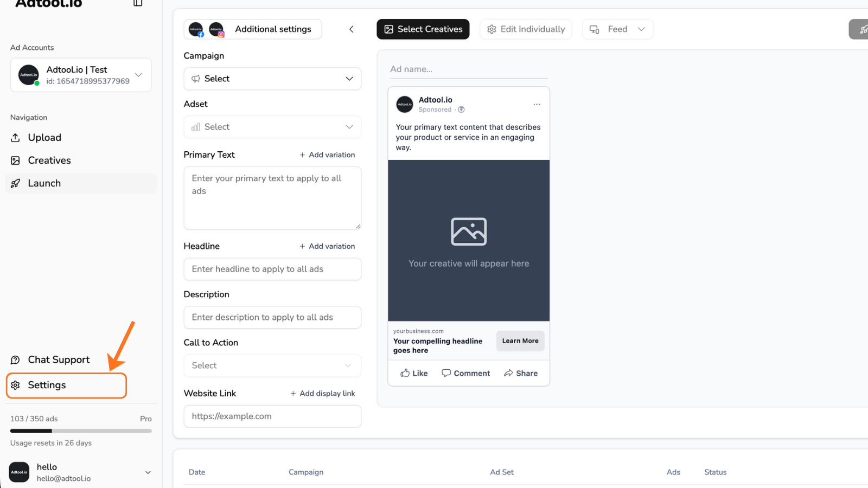Screen dimensions: 868x488
Task: Click the creative image placeholder
Action: [469, 241]
